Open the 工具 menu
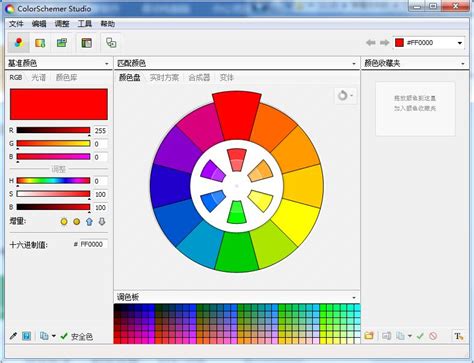The width and height of the screenshot is (474, 363). (85, 24)
